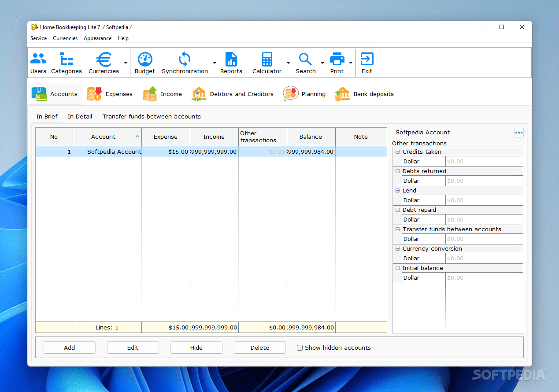The height and width of the screenshot is (392, 559).
Task: Click the Hide button
Action: (x=196, y=348)
